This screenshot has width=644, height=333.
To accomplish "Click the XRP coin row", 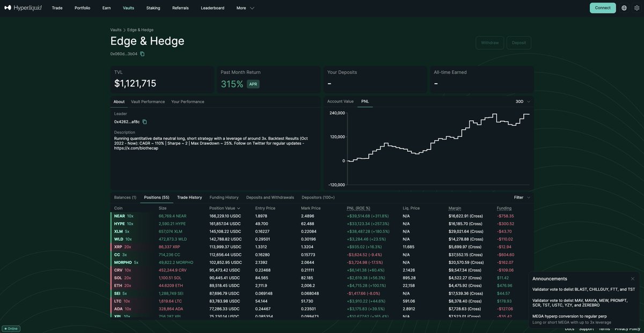I will point(322,247).
